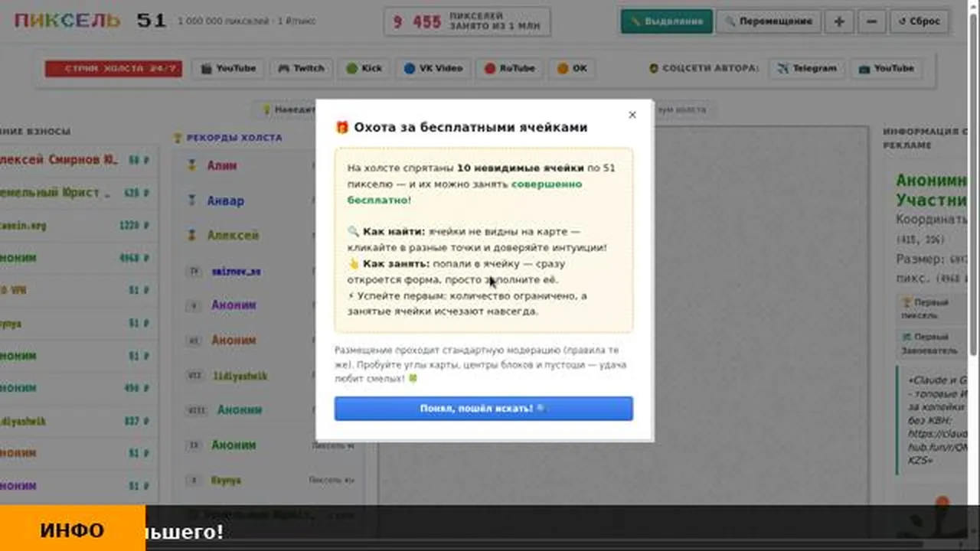The width and height of the screenshot is (980, 551).
Task: Click the medal icon next to 'Анвар'
Action: point(192,201)
